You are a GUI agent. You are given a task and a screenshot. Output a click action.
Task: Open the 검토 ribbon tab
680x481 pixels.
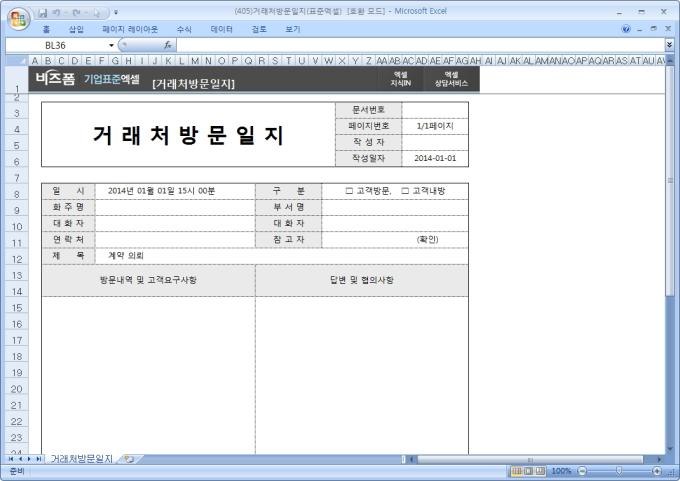(x=259, y=29)
